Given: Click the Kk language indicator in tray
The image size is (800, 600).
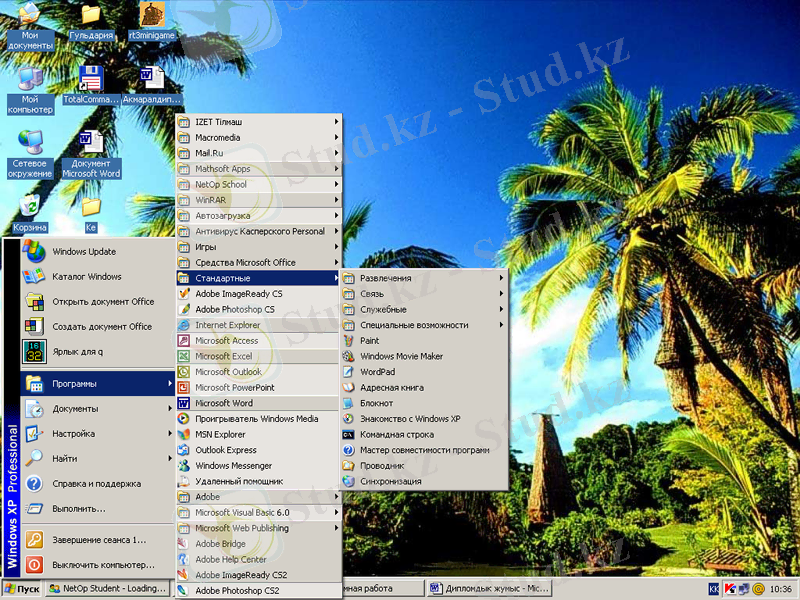Looking at the screenshot, I should click(714, 589).
